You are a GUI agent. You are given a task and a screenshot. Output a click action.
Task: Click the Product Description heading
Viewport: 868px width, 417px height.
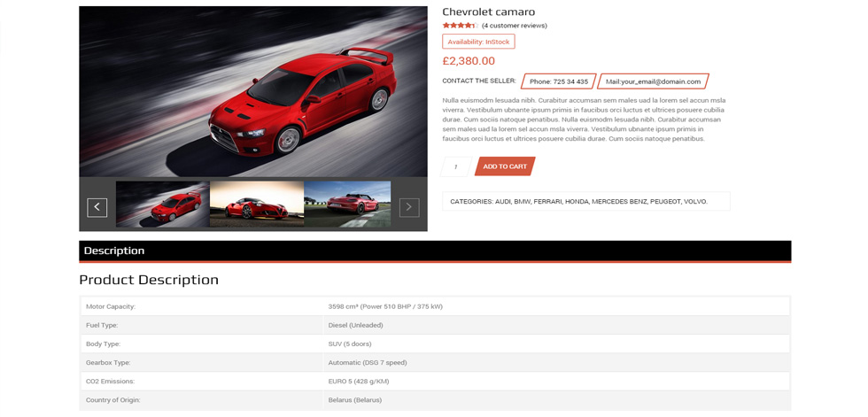click(x=149, y=280)
